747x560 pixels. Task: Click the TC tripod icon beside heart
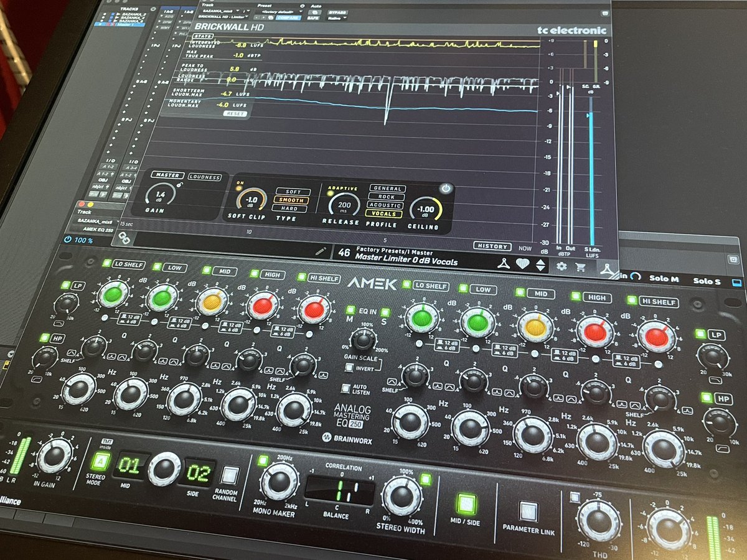[x=505, y=264]
